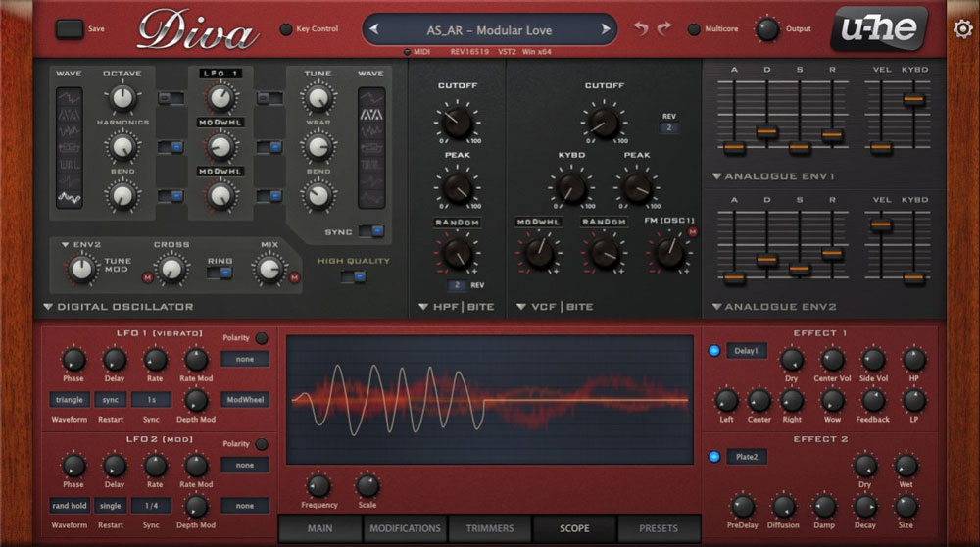Screen dimensions: 980x547
Task: Open the Plate2 effect type selector
Action: [746, 457]
